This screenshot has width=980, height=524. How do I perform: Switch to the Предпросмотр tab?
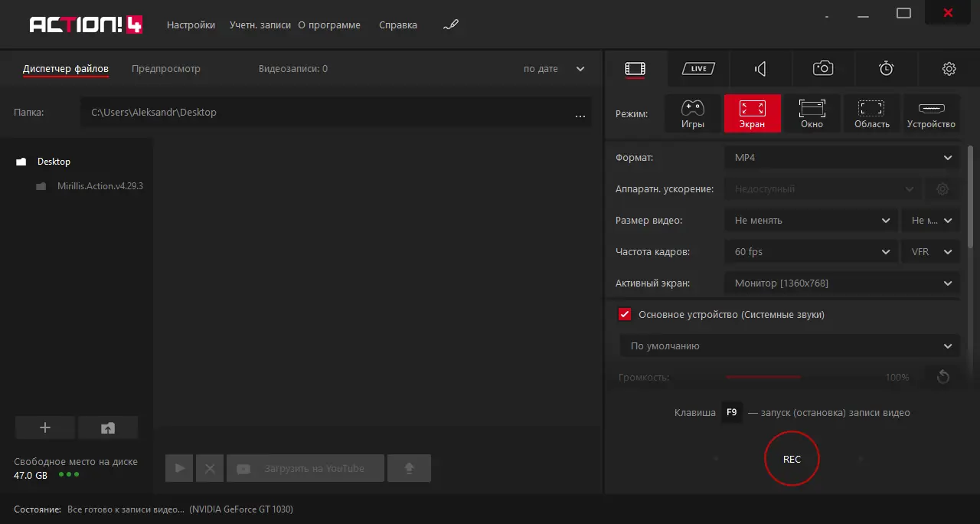click(166, 68)
